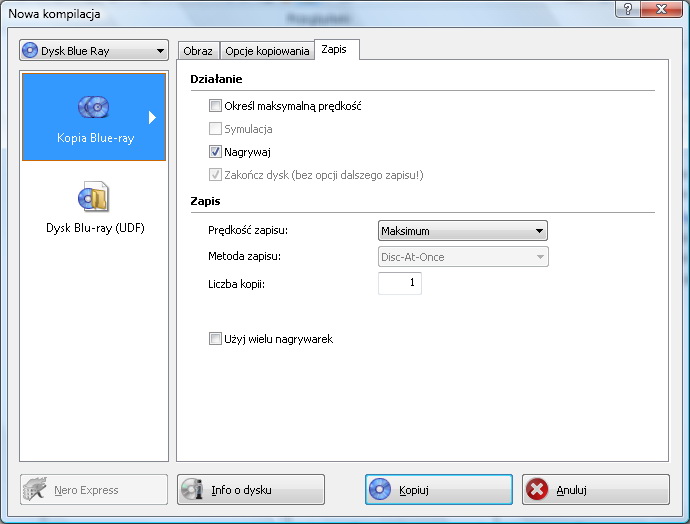This screenshot has height=524, width=690.
Task: Click the disc icon in Dysk Blue Ray dropdown
Action: pyautogui.click(x=30, y=50)
